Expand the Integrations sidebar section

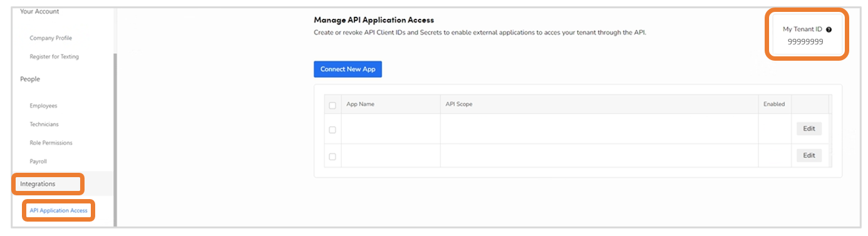coord(38,184)
